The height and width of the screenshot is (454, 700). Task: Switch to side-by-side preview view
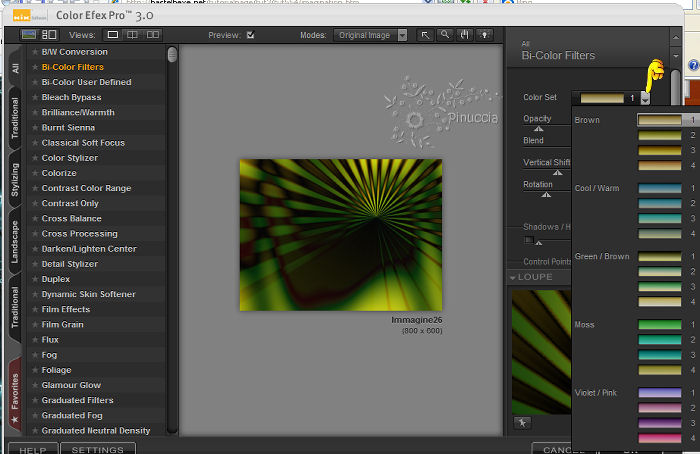[153, 35]
